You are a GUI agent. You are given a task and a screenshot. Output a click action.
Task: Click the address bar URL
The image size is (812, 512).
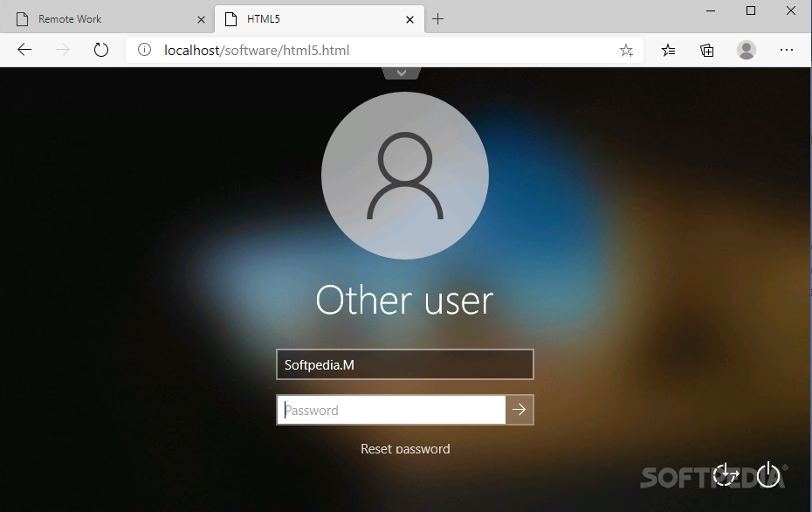click(257, 51)
